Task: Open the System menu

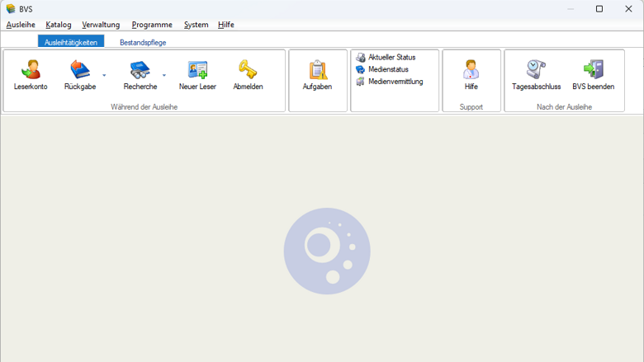Action: pyautogui.click(x=196, y=25)
